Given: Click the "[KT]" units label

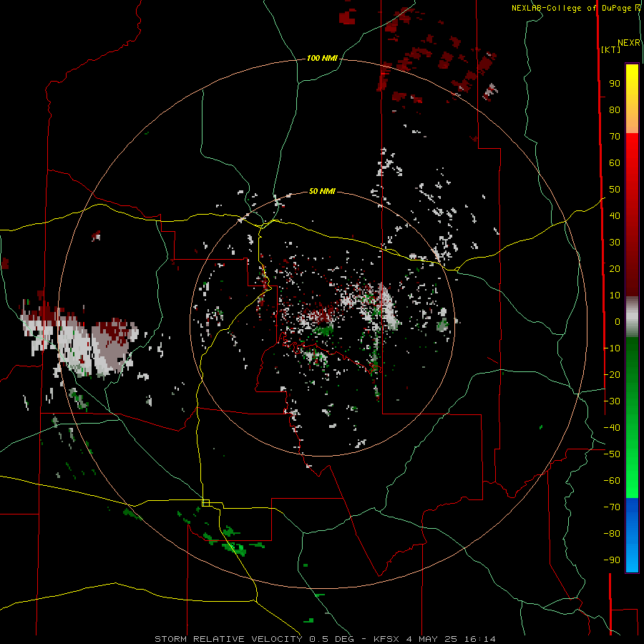Looking at the screenshot, I should coord(611,49).
